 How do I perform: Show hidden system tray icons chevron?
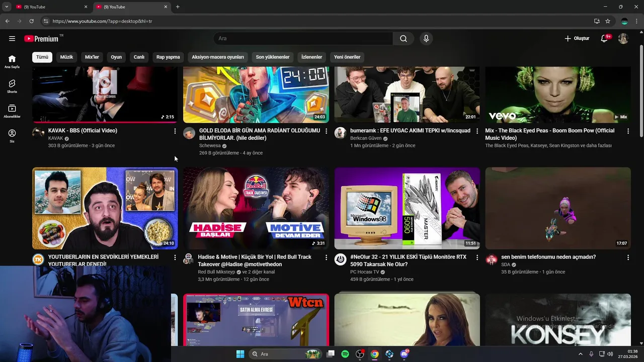point(580,354)
